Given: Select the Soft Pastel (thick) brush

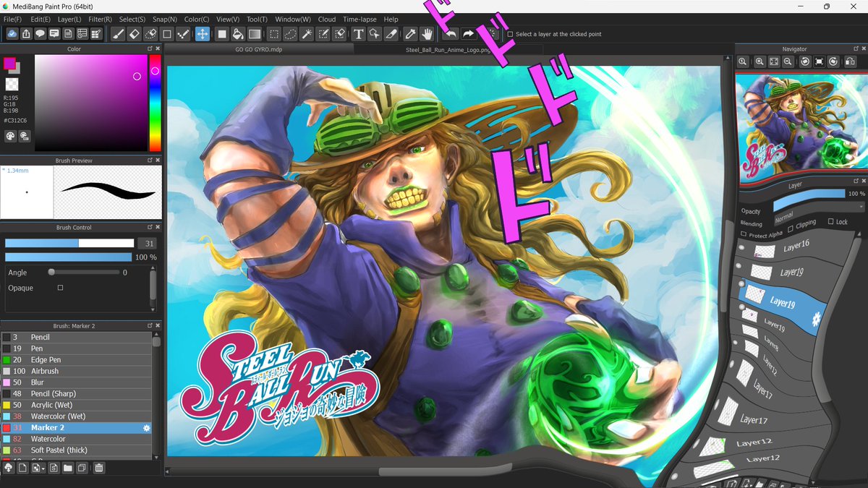Looking at the screenshot, I should coord(77,450).
